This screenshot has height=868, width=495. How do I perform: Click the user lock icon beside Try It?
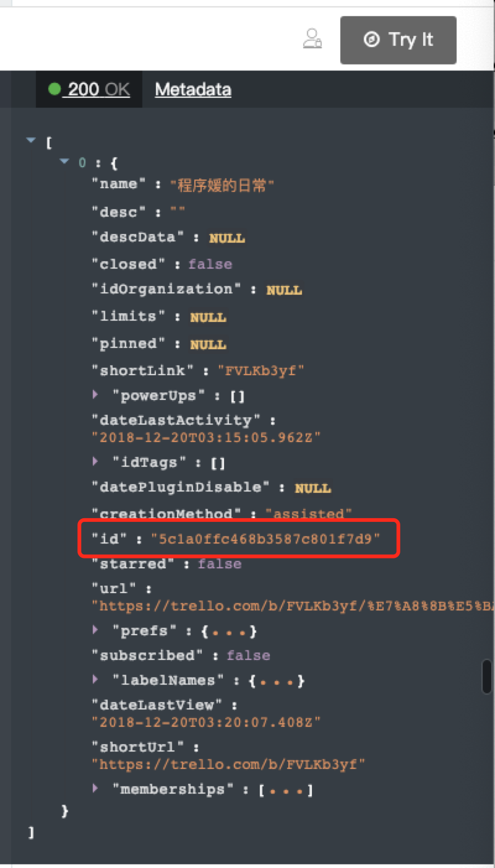pyautogui.click(x=312, y=38)
